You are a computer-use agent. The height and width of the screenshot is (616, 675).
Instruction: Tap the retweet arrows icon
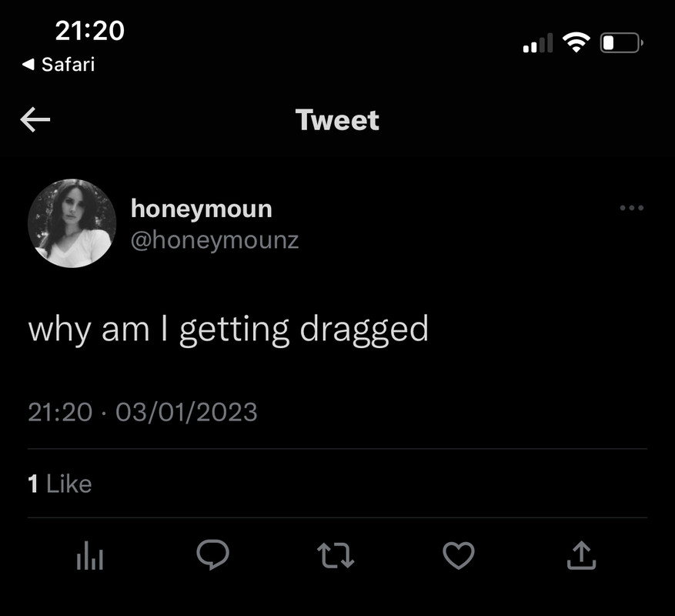coord(336,555)
